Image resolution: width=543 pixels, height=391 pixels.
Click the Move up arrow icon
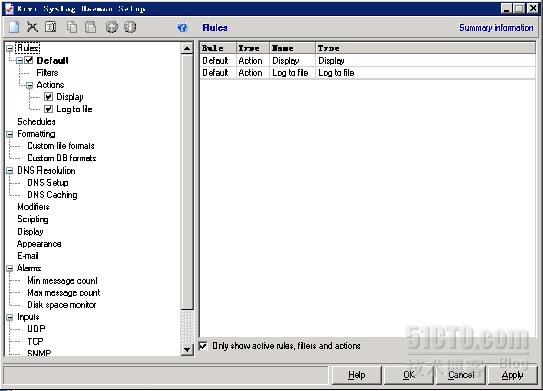click(x=112, y=27)
